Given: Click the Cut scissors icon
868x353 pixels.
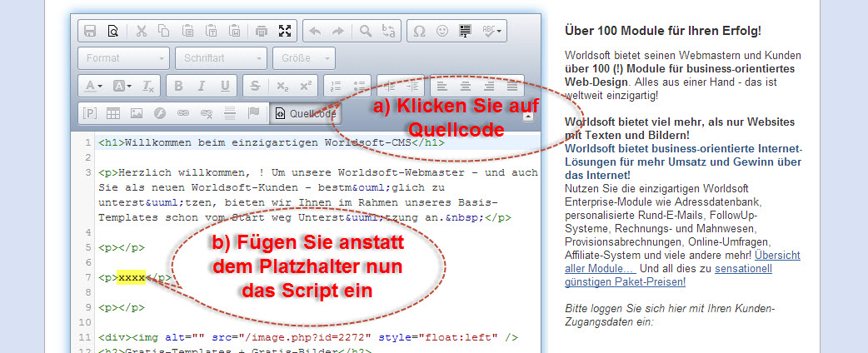Looking at the screenshot, I should [x=141, y=31].
